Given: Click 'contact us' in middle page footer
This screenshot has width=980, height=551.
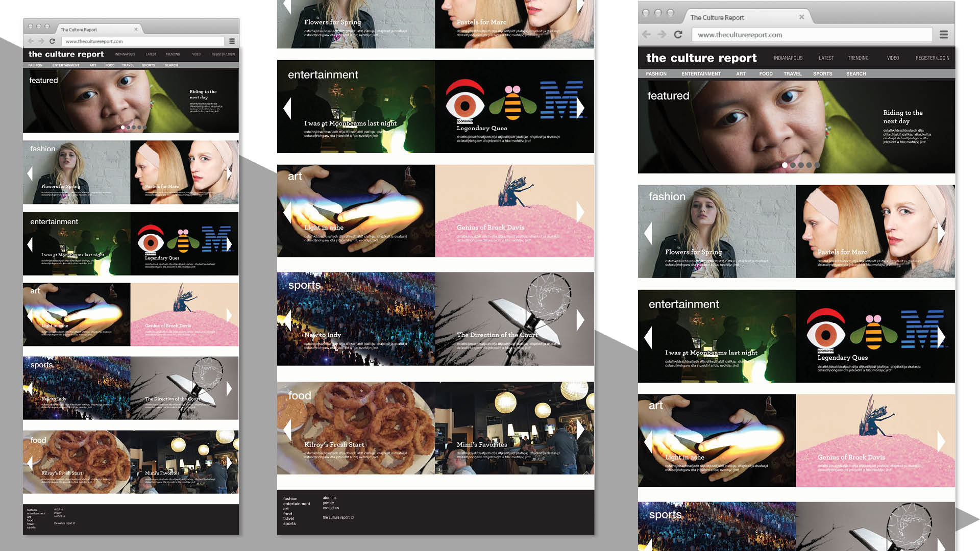Looking at the screenshot, I should click(x=331, y=508).
